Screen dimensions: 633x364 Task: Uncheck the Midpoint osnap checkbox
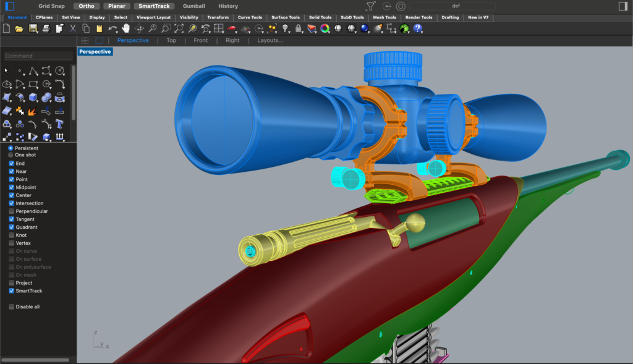[x=11, y=187]
